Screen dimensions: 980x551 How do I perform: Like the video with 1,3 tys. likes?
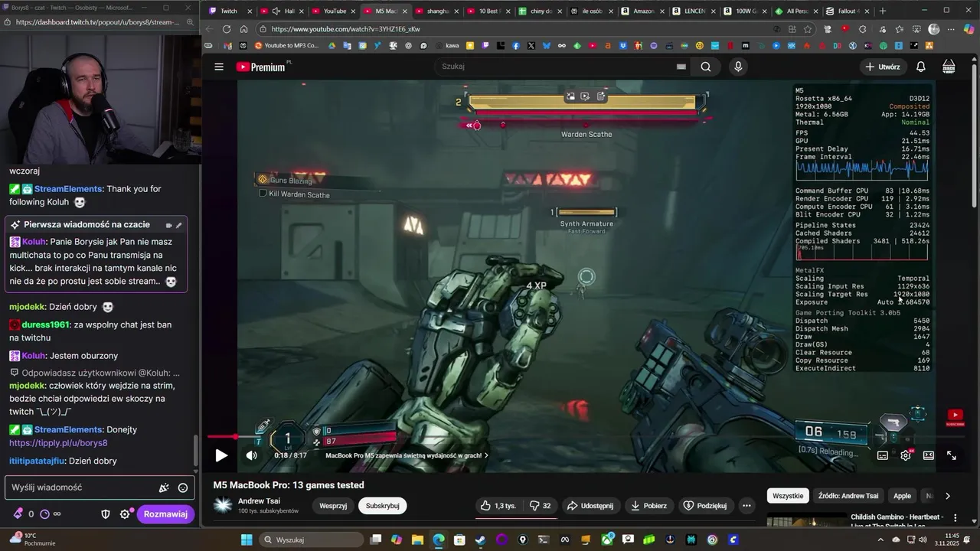[x=497, y=506]
